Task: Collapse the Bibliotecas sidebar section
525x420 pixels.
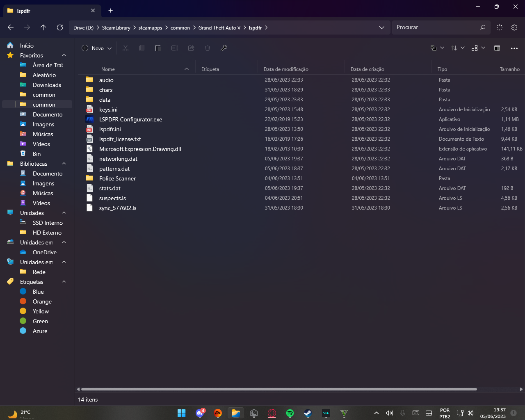Action: [x=64, y=164]
